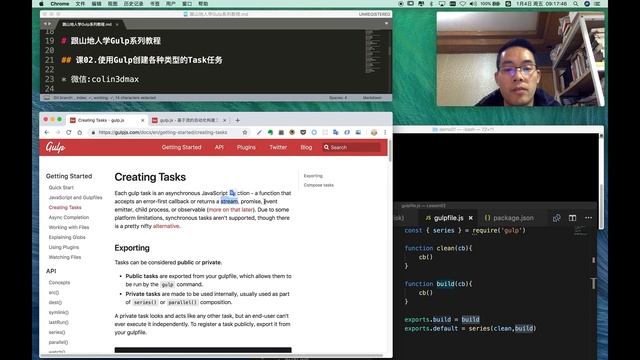640x360 pixels.
Task: Open JavaScript and Gulpfiles sidebar link
Action: pyautogui.click(x=76, y=198)
